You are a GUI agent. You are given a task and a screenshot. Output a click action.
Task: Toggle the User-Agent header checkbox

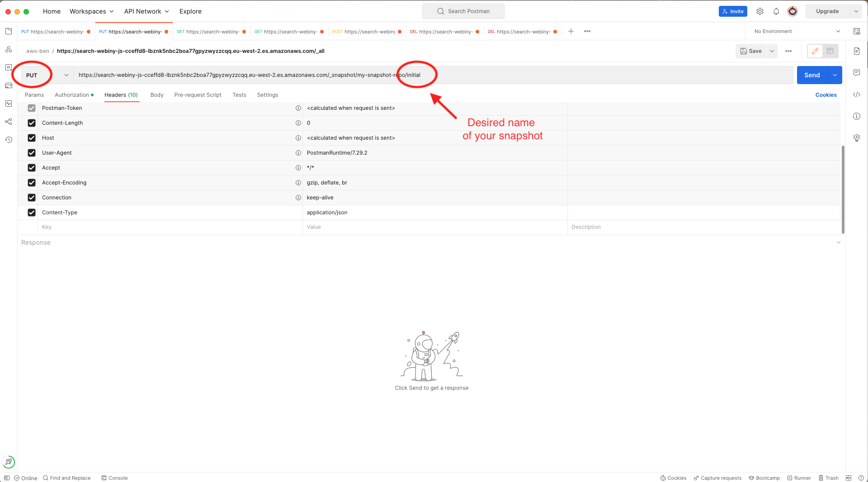[x=31, y=153]
